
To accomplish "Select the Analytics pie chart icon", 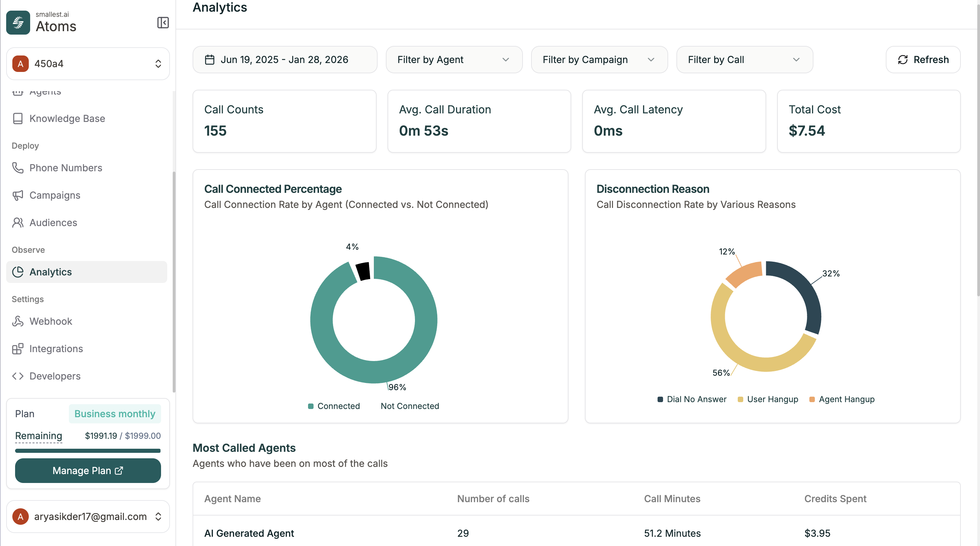I will (x=18, y=272).
